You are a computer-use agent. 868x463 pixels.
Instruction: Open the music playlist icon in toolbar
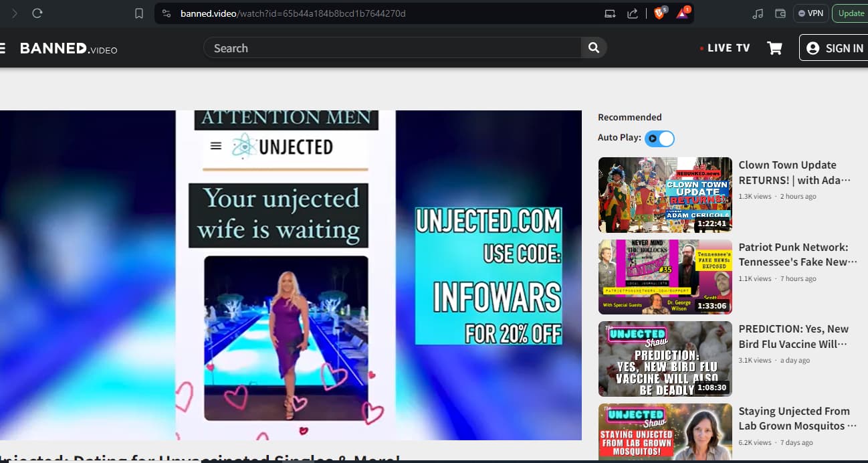click(758, 13)
